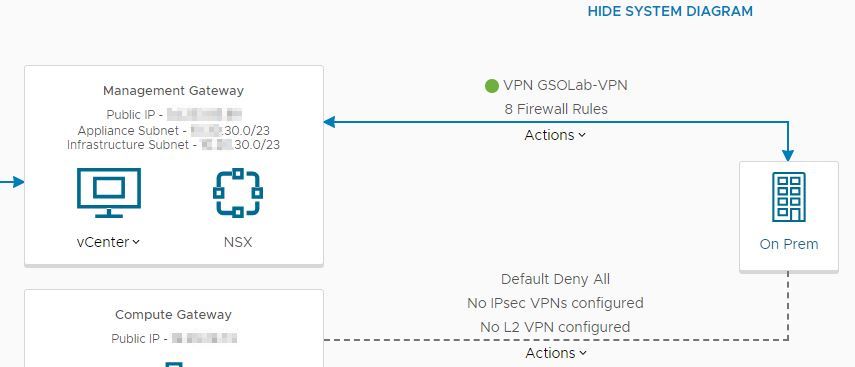Click the arrowhead pointing to On Prem
855x367 pixels.
(788, 155)
